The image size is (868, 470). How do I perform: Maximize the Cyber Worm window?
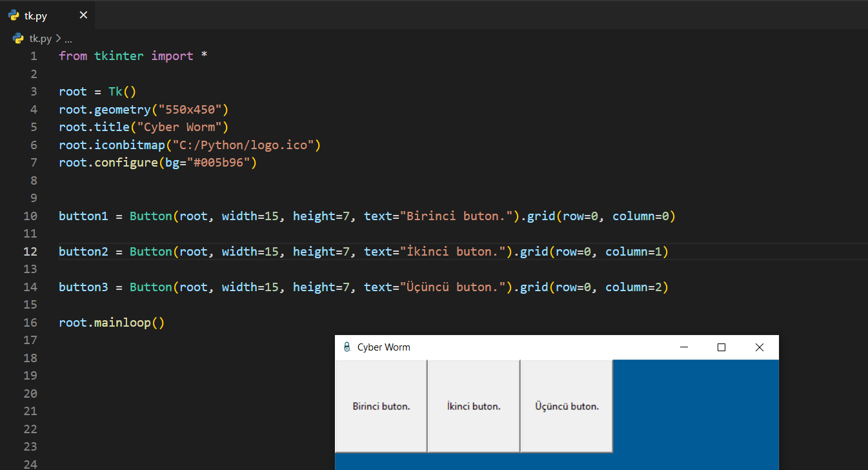[722, 347]
